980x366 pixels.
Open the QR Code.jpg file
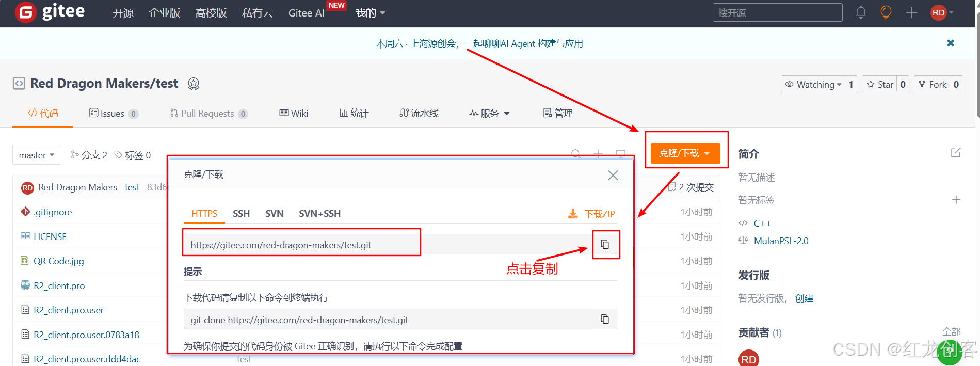point(59,261)
